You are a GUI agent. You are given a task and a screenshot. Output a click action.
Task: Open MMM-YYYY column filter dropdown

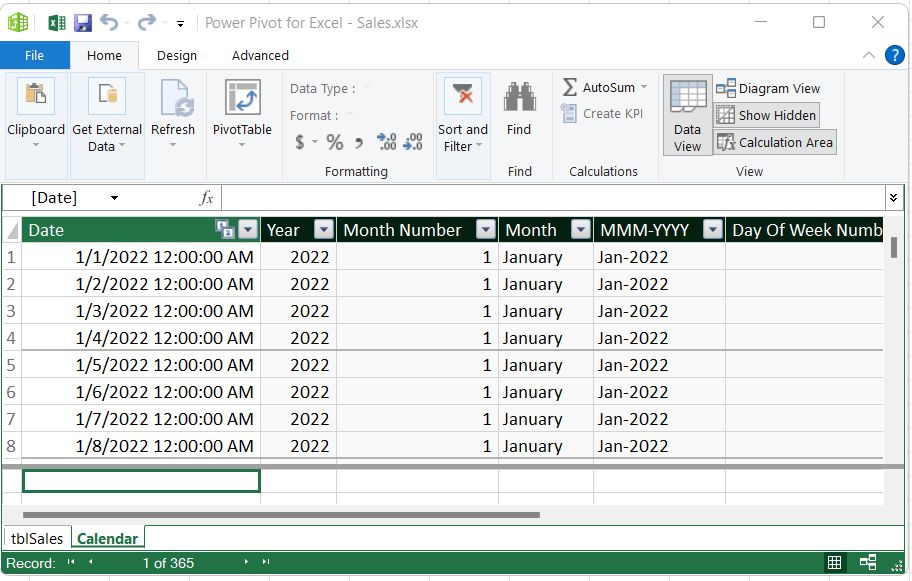[x=712, y=230]
